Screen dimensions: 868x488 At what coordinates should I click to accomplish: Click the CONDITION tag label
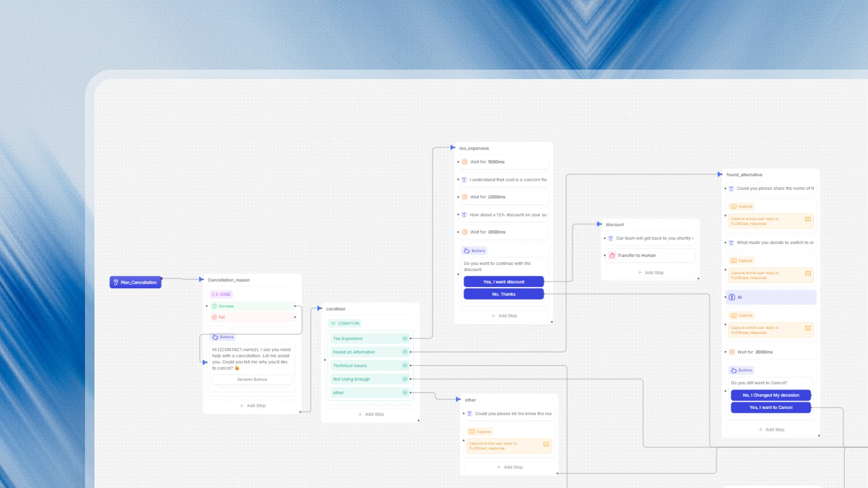[x=348, y=324]
